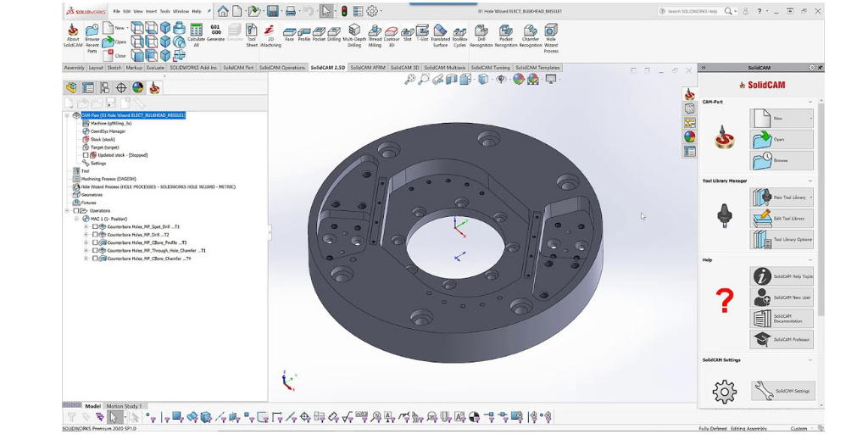Switch to SolidCAM Operations tab
868x434 pixels.
coord(281,68)
